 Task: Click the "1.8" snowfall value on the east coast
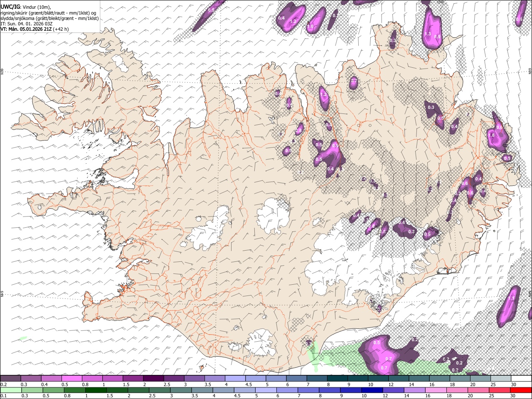[x=491, y=135]
